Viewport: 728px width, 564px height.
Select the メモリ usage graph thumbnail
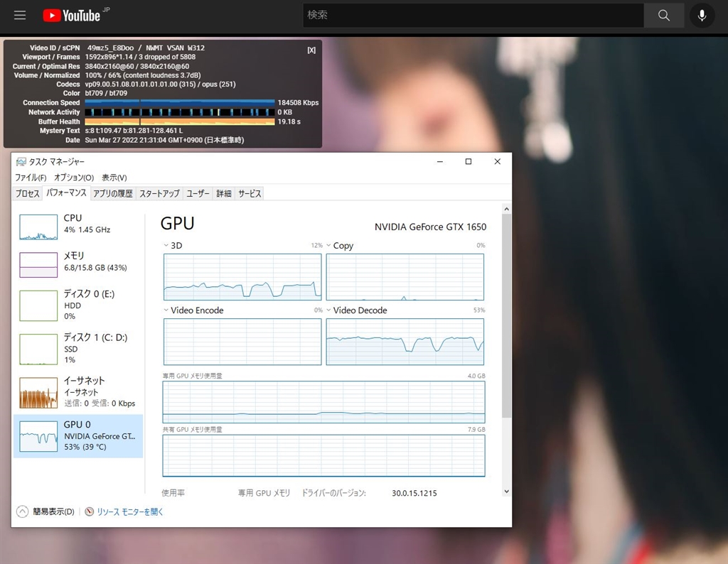click(38, 265)
